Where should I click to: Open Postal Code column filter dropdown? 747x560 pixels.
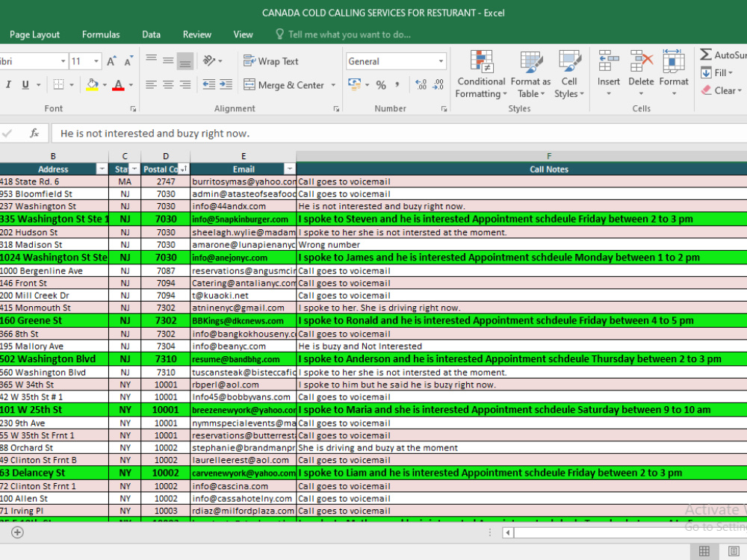pyautogui.click(x=184, y=169)
